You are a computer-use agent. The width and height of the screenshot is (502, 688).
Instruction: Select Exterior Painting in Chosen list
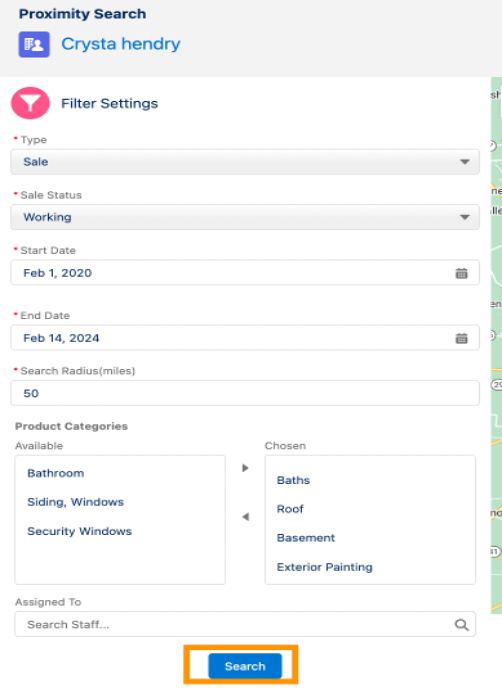click(325, 567)
